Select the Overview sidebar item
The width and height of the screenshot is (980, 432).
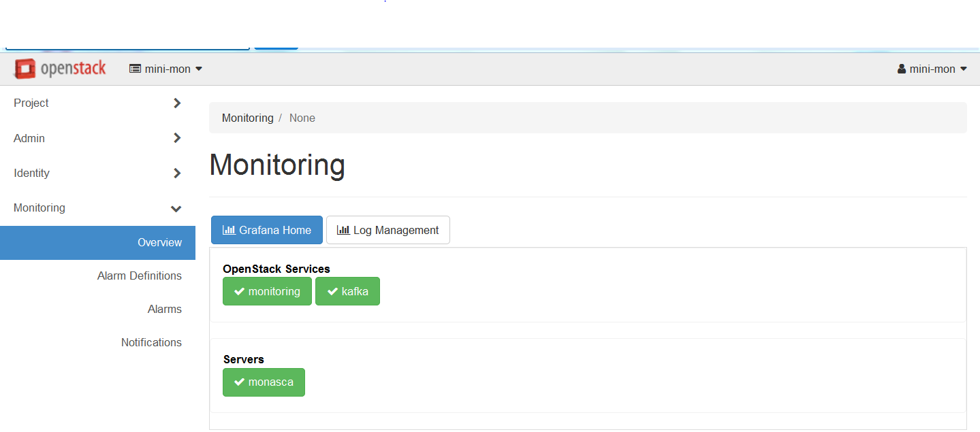[x=97, y=243]
